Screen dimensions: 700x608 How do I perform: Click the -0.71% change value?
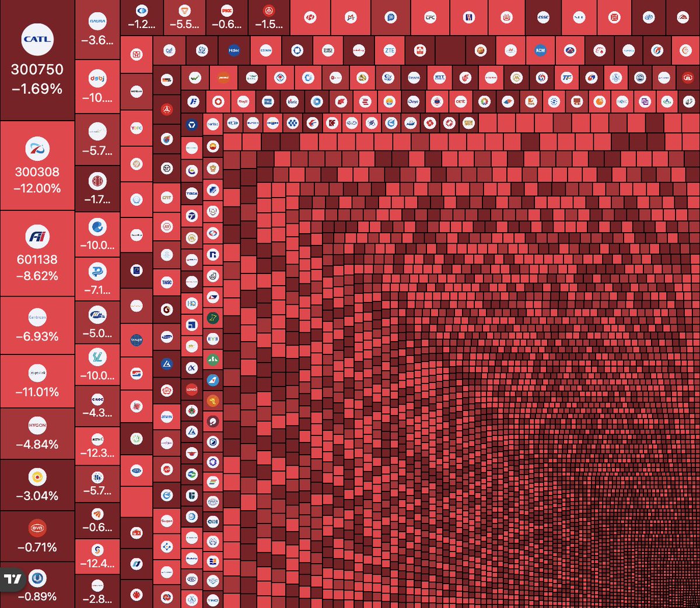[37, 547]
